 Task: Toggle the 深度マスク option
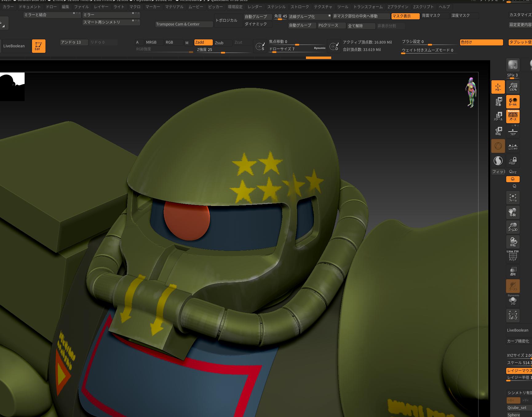point(464,15)
